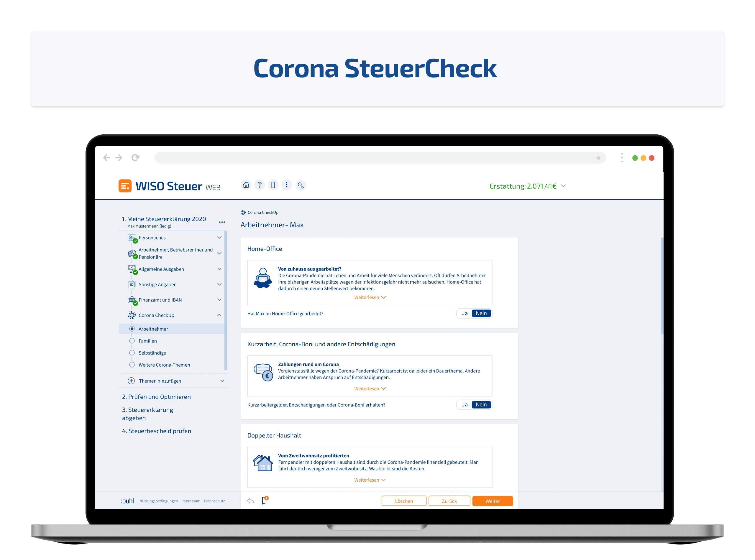This screenshot has width=755, height=560.
Task: Expand Weiterlesen in Zahlungen rund um Corona
Action: (370, 388)
